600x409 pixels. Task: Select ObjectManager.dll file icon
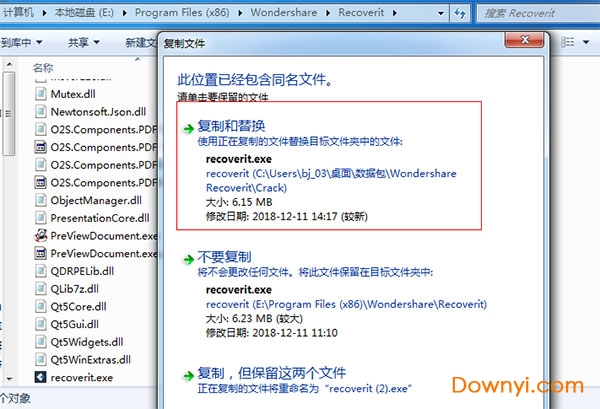click(x=41, y=200)
